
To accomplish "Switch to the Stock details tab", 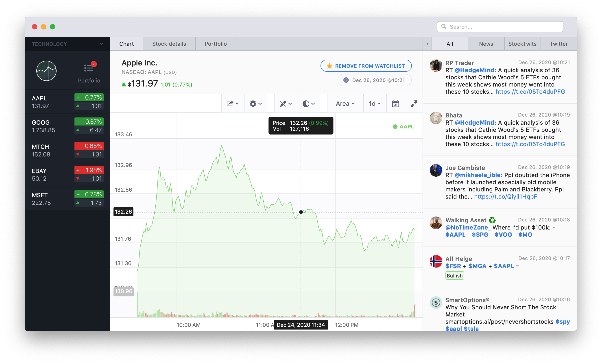I will click(169, 43).
